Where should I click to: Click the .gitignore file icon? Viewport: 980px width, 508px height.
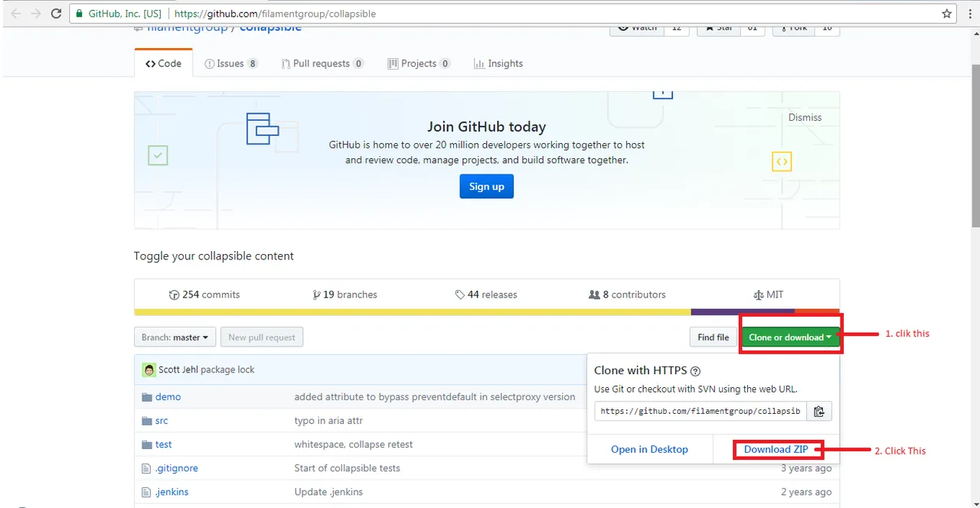click(x=147, y=468)
